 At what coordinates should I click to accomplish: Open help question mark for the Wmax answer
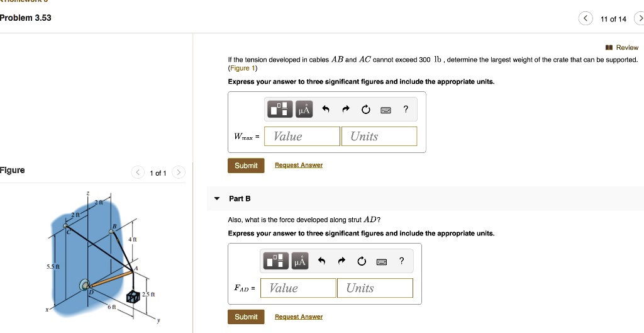tap(406, 110)
